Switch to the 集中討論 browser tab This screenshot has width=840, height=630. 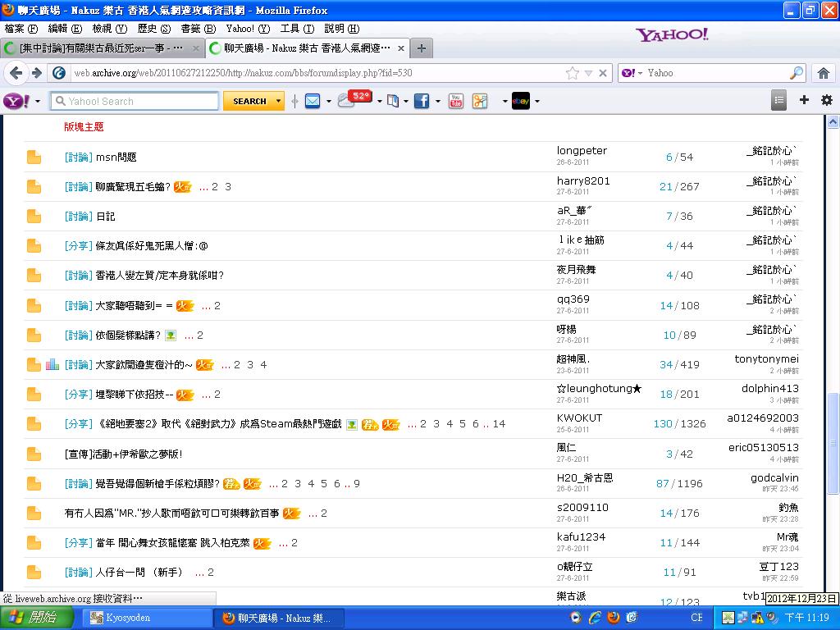pyautogui.click(x=102, y=48)
